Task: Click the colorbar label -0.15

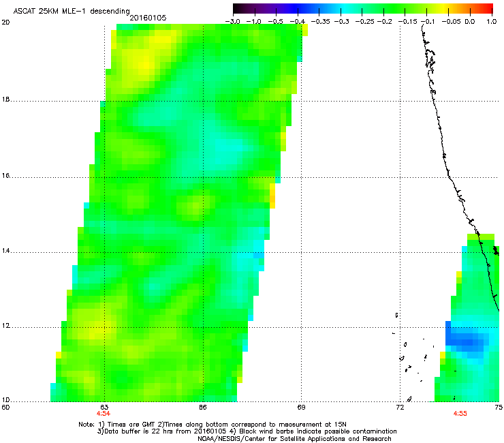Action: (407, 22)
